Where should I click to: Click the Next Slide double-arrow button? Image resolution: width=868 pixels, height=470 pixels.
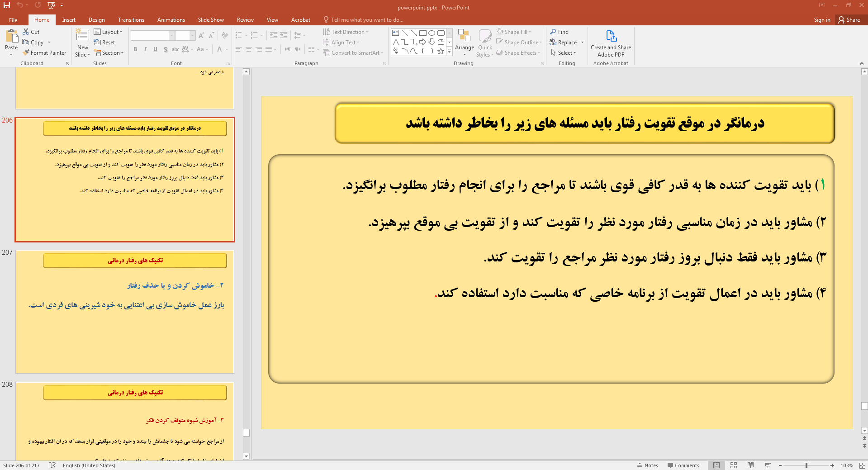coord(864,446)
